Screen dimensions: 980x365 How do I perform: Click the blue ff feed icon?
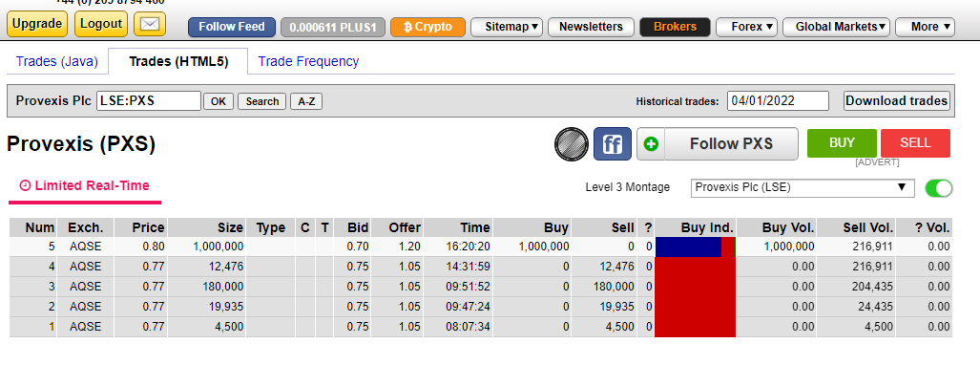[x=613, y=144]
